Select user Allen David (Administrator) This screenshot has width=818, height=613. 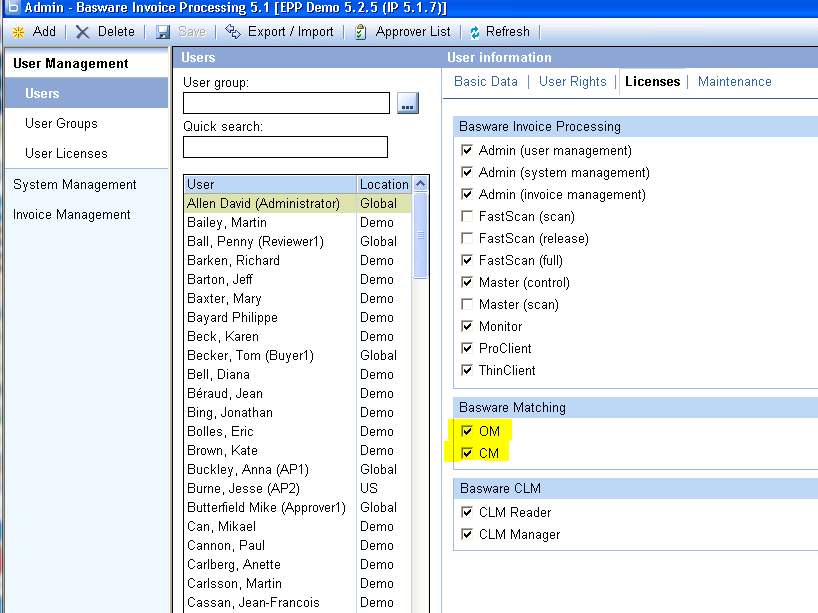coord(298,203)
